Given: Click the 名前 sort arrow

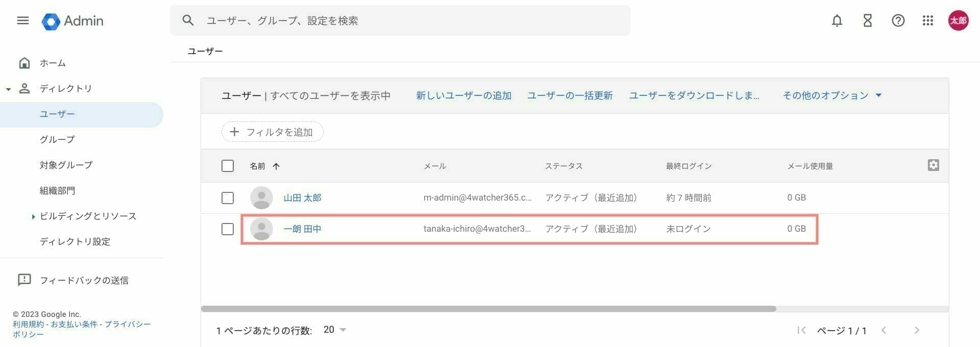Looking at the screenshot, I should tap(276, 166).
